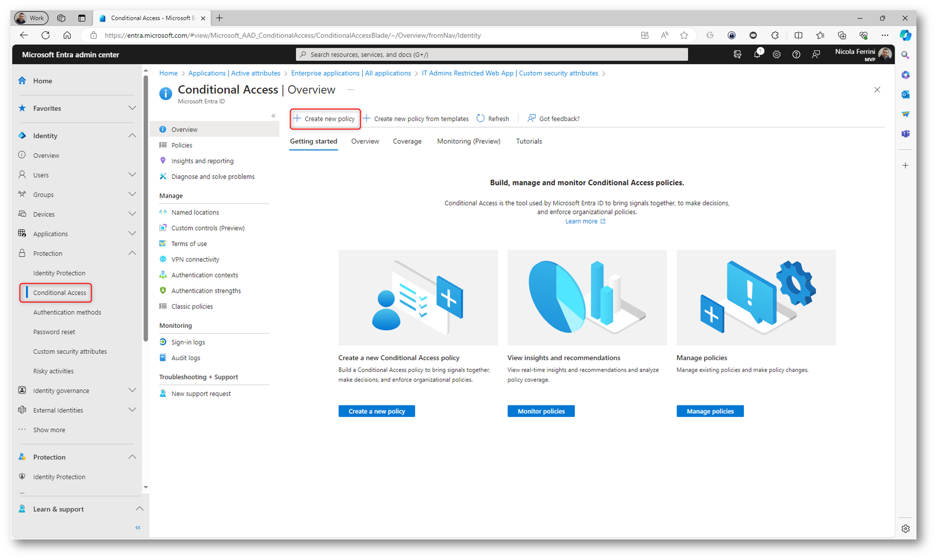Open the browser split screen icon
This screenshot has height=560, width=937.
(798, 35)
